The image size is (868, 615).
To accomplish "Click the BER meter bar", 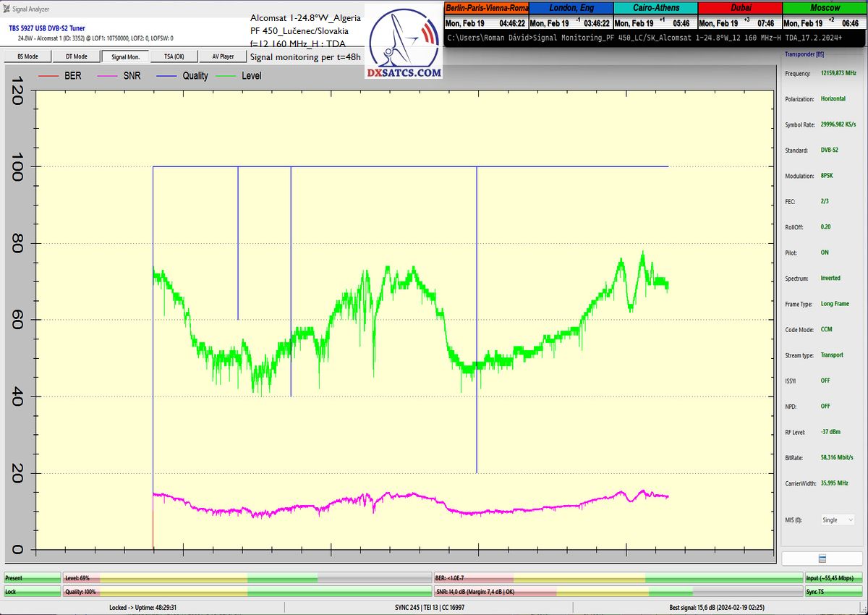I will [x=617, y=578].
